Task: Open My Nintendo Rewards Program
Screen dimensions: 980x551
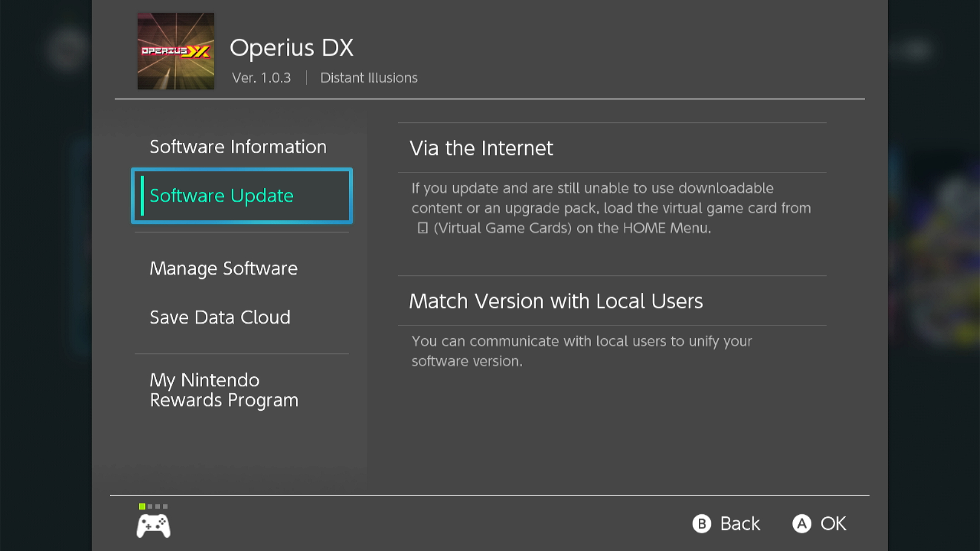Action: (x=224, y=390)
